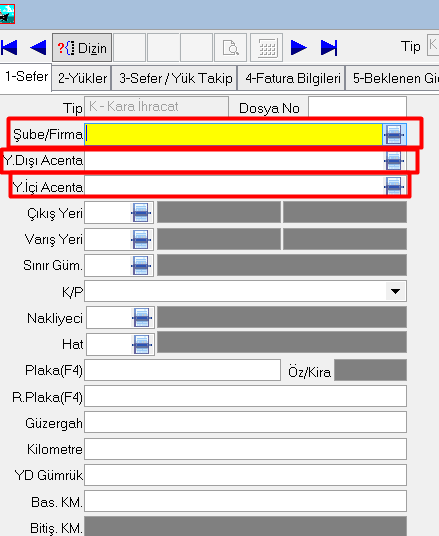Open the Y.Dışı Acenta lookup icon
The width and height of the screenshot is (439, 536).
(x=394, y=161)
